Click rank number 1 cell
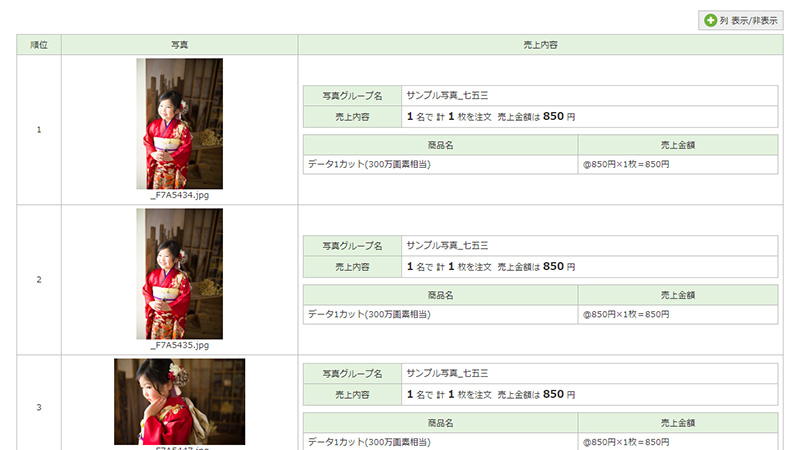The width and height of the screenshot is (800, 450). pos(39,130)
